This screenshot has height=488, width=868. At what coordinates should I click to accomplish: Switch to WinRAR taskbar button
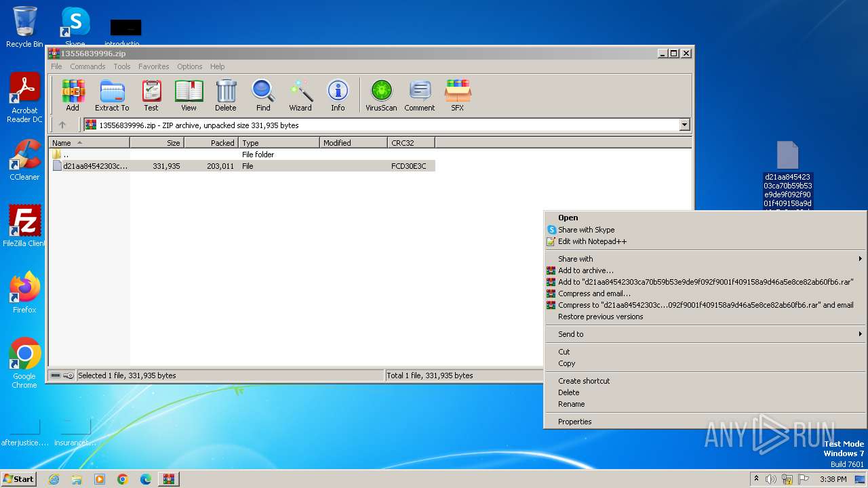tap(169, 479)
